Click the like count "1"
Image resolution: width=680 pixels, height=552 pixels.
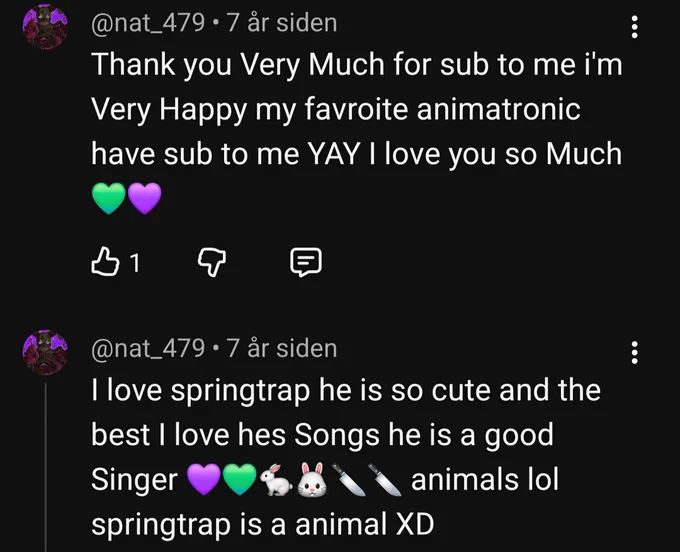coord(135,263)
